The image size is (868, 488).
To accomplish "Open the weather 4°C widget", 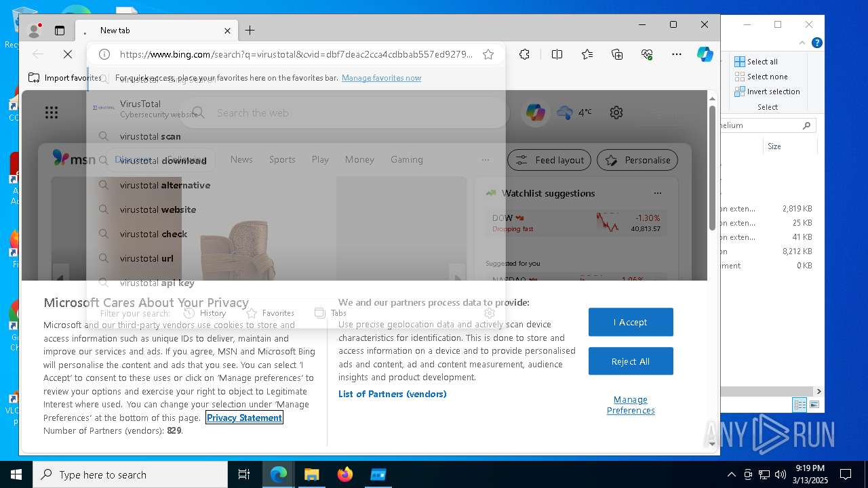I will 574,113.
